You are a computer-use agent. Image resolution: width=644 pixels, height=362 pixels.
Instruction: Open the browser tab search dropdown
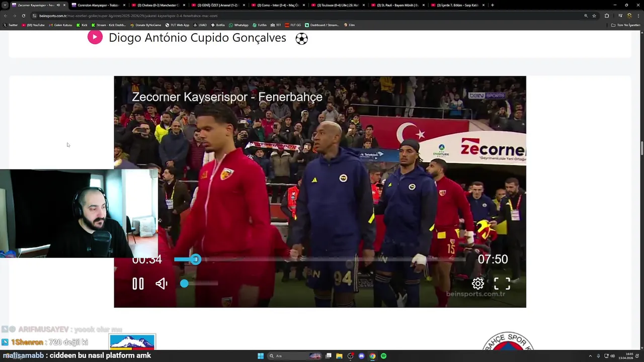[5, 5]
